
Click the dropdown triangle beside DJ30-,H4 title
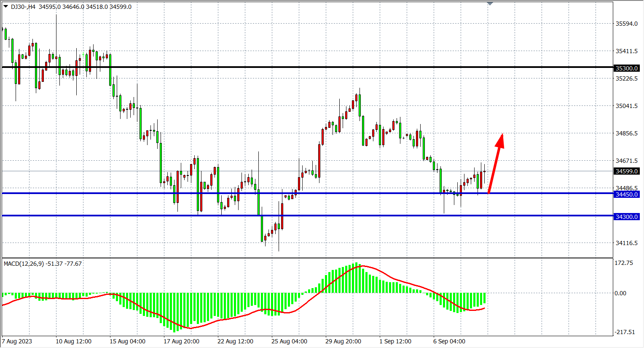[5, 6]
